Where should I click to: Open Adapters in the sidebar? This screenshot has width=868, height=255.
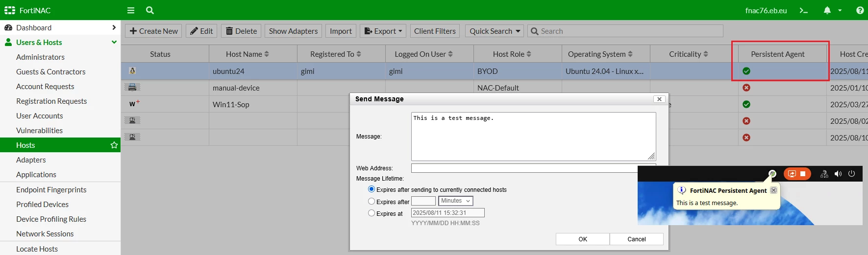(31, 160)
